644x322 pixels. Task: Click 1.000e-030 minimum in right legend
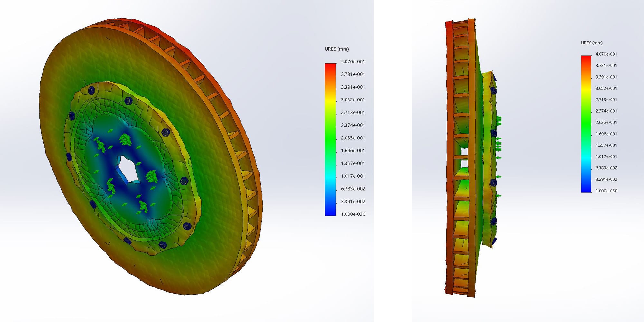coord(606,191)
